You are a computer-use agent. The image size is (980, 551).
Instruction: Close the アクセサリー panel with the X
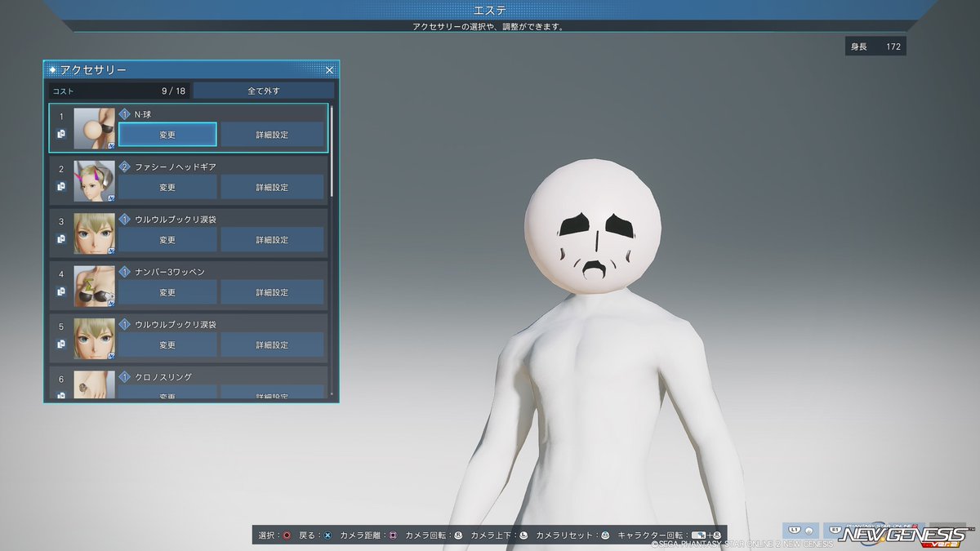[x=329, y=70]
